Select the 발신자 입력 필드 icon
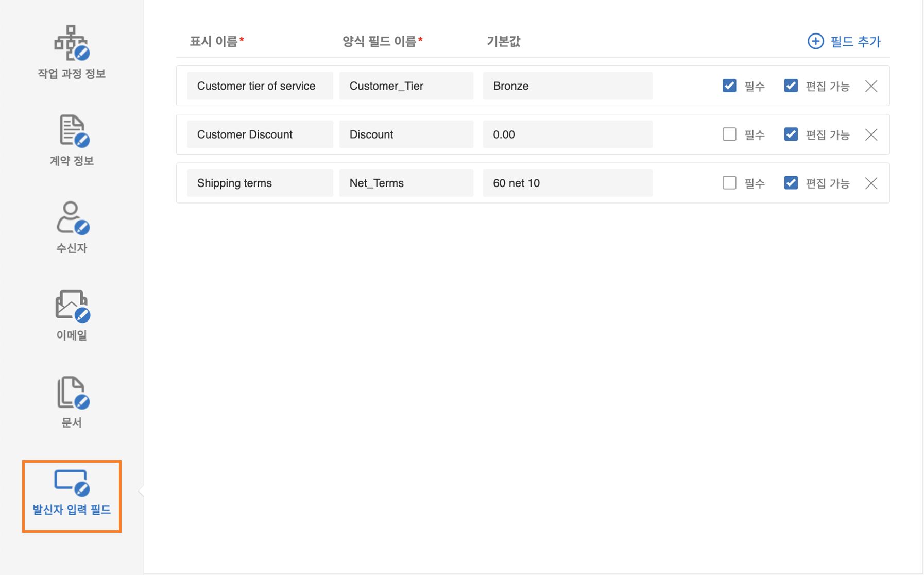Viewport: 924px width, 575px height. pyautogui.click(x=72, y=483)
